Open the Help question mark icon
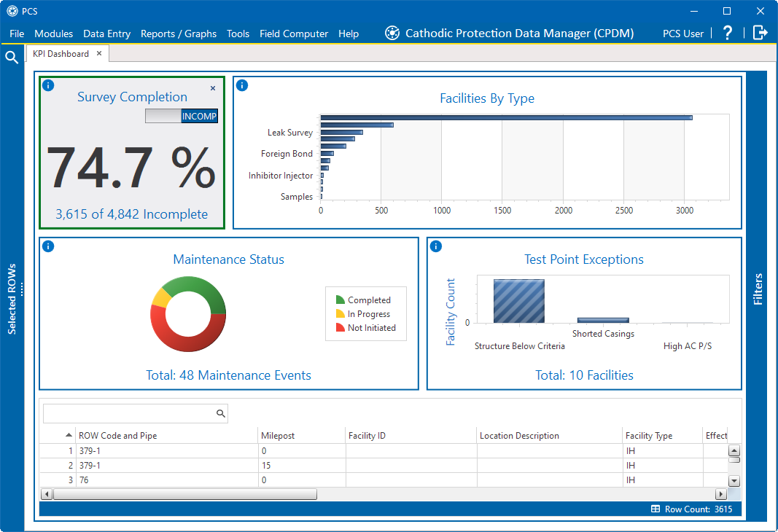The image size is (778, 532). [x=727, y=33]
